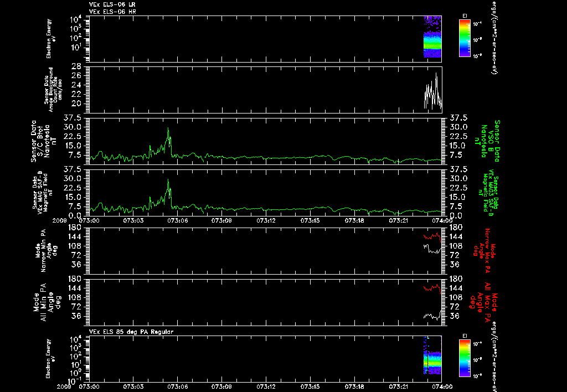Click '073:21' on the bottom time axis

click(x=398, y=387)
